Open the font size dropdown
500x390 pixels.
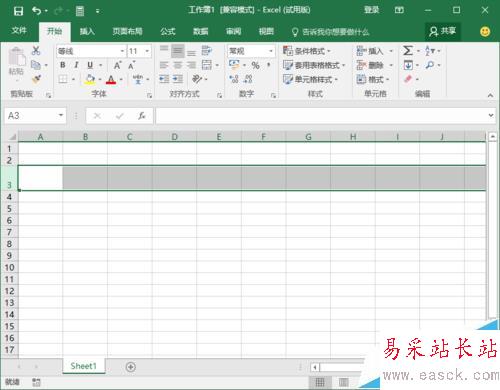147,51
